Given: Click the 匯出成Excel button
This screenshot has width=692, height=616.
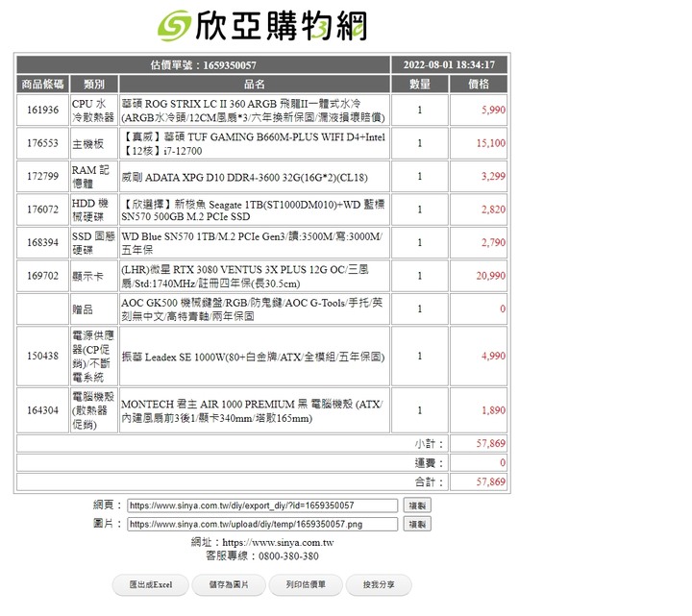Looking at the screenshot, I should [151, 584].
